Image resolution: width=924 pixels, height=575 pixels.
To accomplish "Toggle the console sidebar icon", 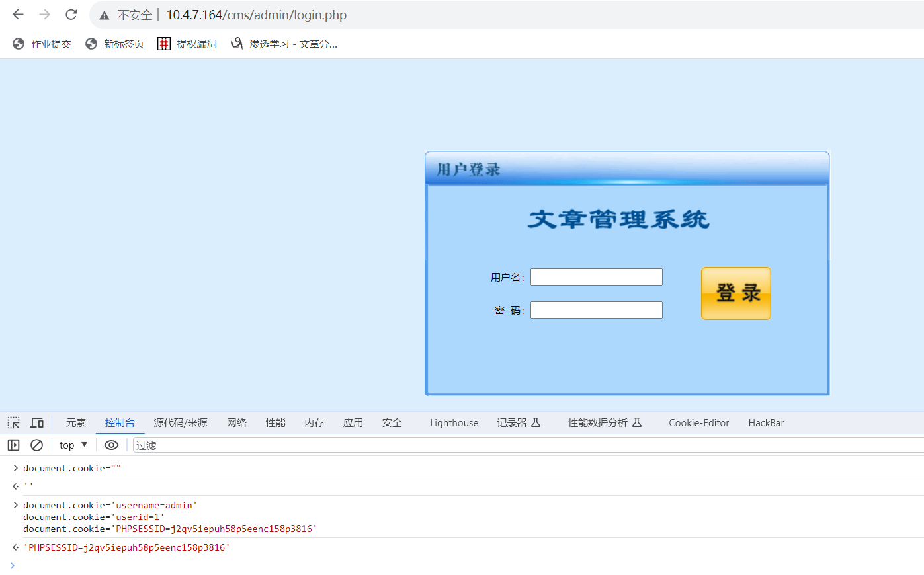I will 14,445.
